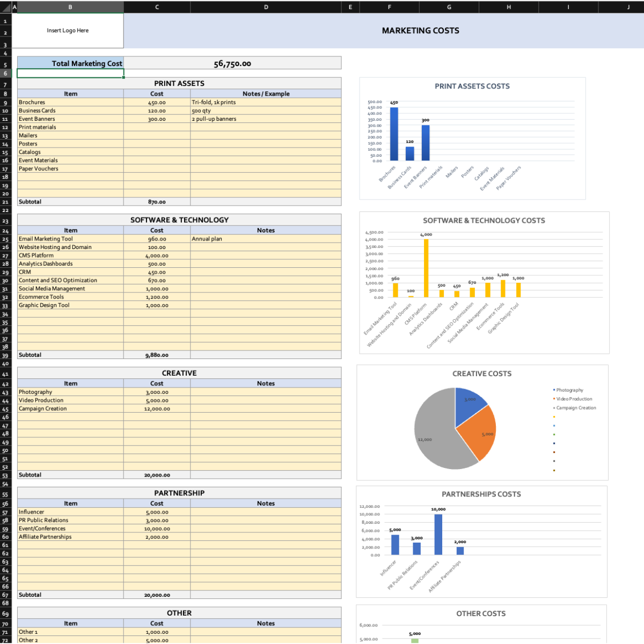The image size is (644, 644).
Task: Click the MARKETING COSTS title cell
Action: [x=420, y=31]
